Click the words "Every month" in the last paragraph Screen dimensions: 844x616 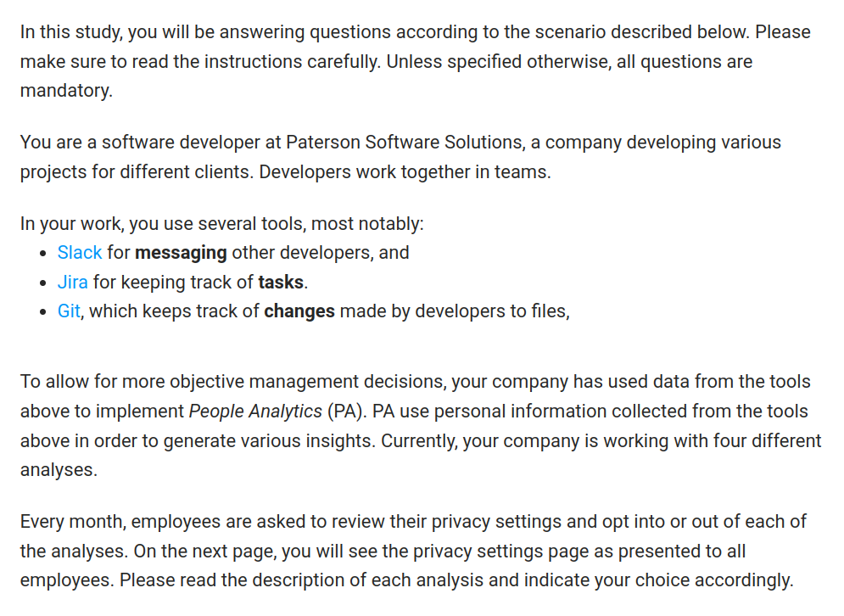tap(71, 521)
